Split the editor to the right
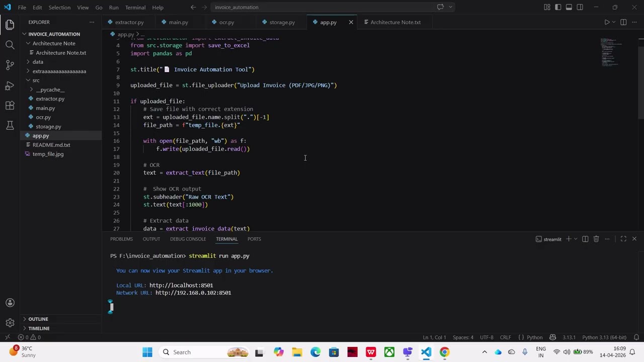Screen dimensions: 644x362 tap(623, 22)
